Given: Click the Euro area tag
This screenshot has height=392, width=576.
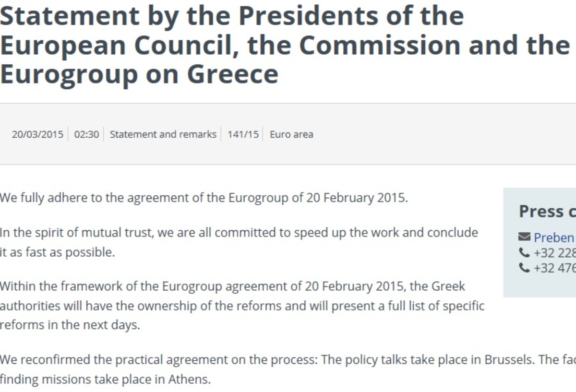Looking at the screenshot, I should (291, 134).
